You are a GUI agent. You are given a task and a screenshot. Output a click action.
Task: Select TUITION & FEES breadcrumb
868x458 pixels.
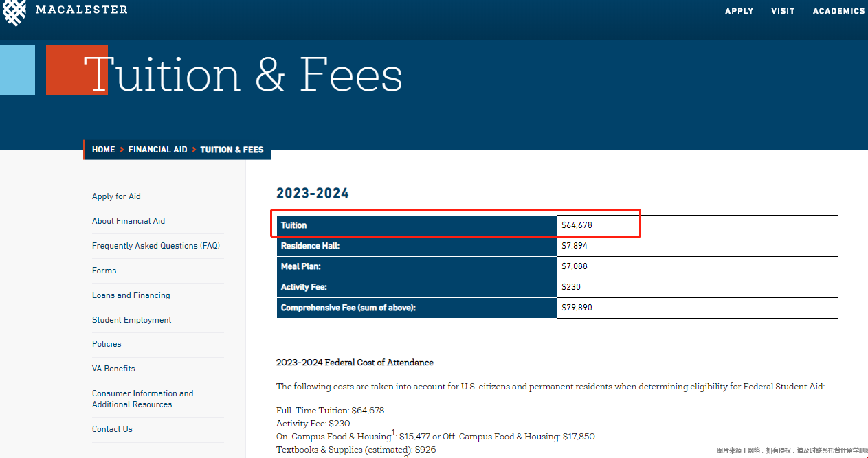[x=232, y=150]
